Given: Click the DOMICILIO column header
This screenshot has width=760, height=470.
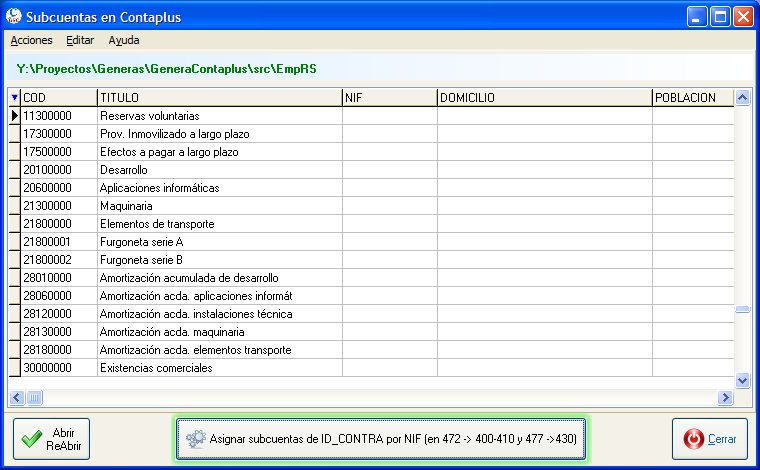Looking at the screenshot, I should coord(545,97).
